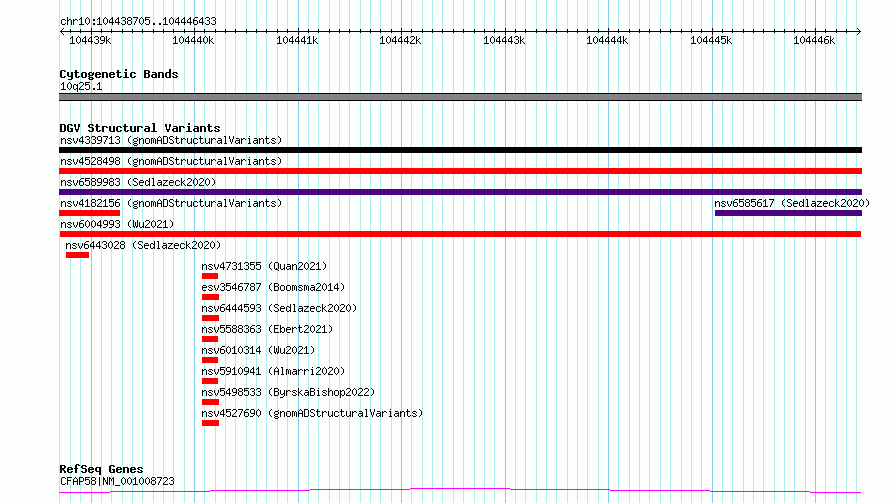Click the red bar under nsv6010314
The height and width of the screenshot is (503, 890).
[210, 360]
